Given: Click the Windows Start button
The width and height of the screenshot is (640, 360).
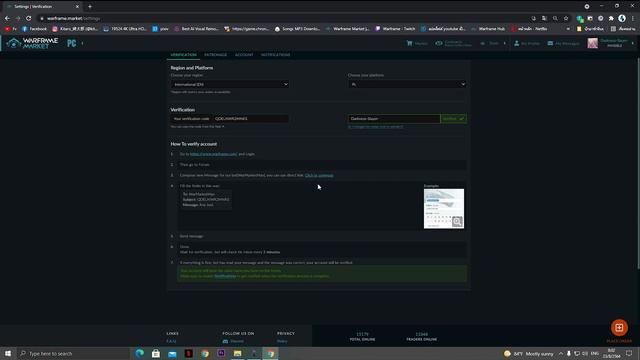Looking at the screenshot, I should (x=8, y=353).
